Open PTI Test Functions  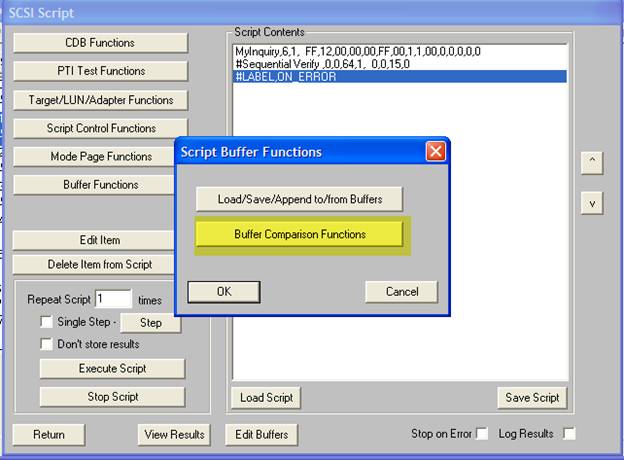(x=100, y=71)
